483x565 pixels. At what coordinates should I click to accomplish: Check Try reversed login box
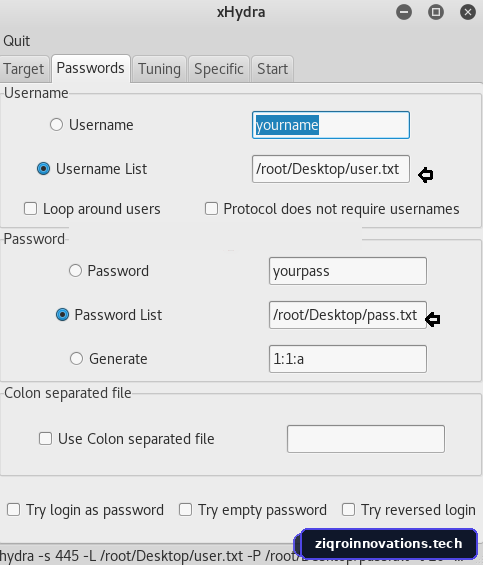coord(349,510)
